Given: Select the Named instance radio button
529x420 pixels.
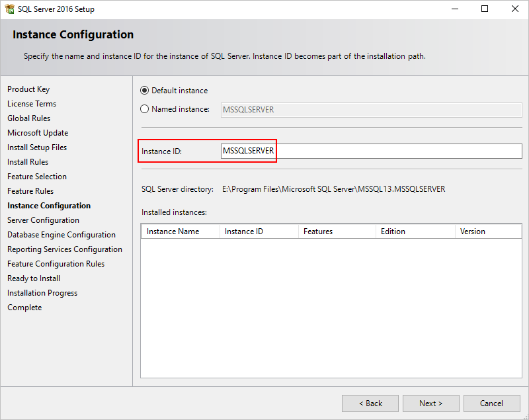Looking at the screenshot, I should point(144,109).
